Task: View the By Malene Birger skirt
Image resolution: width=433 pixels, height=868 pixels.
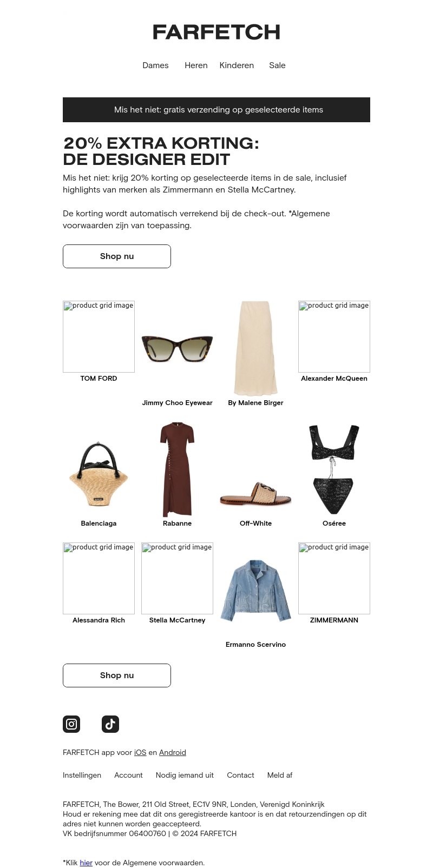Action: (x=255, y=349)
